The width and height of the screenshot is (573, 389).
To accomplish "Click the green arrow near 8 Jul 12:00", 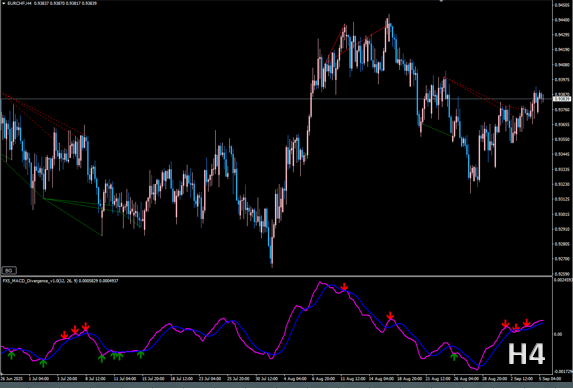I will [102, 358].
